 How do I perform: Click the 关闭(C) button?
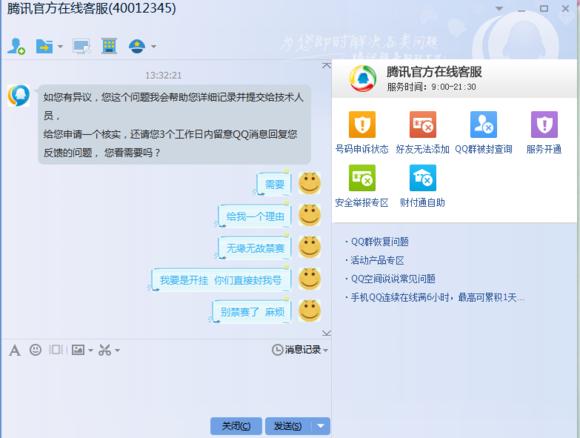click(x=236, y=426)
